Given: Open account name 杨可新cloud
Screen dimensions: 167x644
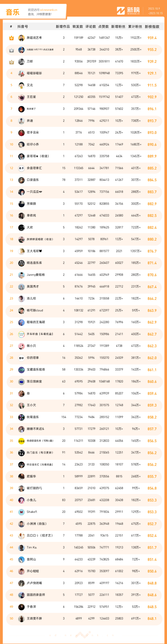Looking at the screenshot, I should pyautogui.click(x=35, y=310).
